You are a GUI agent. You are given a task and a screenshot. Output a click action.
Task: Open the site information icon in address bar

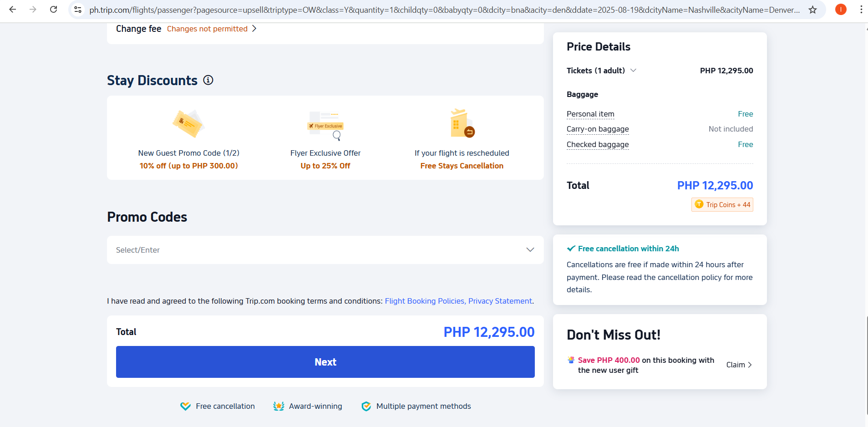[x=78, y=10]
